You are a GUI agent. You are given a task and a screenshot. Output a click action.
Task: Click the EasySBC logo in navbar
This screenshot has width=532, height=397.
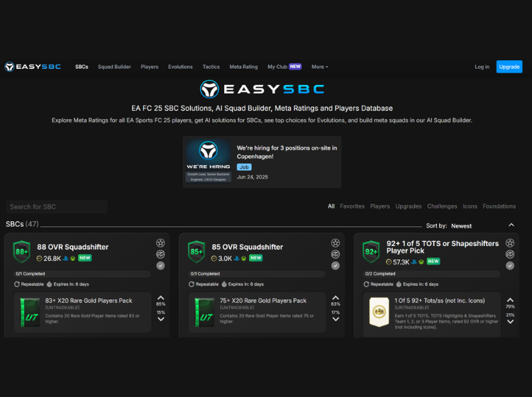[x=33, y=67]
